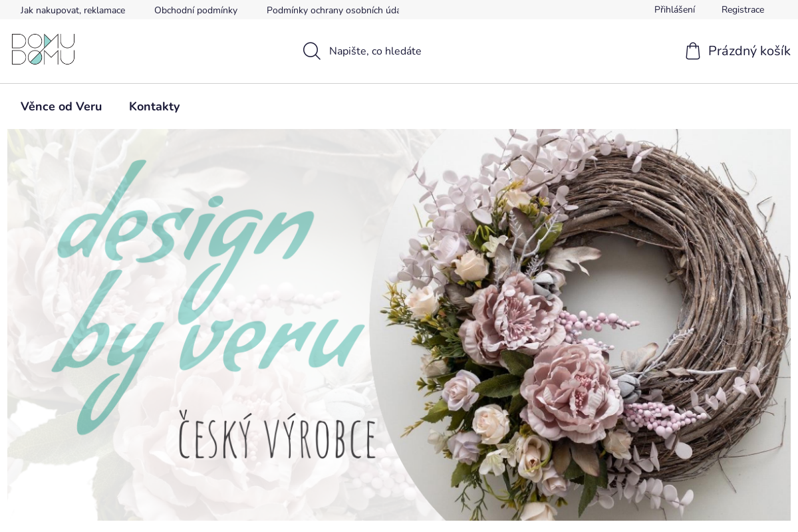Open the shopping bag cart icon
798x532 pixels.
(x=693, y=51)
